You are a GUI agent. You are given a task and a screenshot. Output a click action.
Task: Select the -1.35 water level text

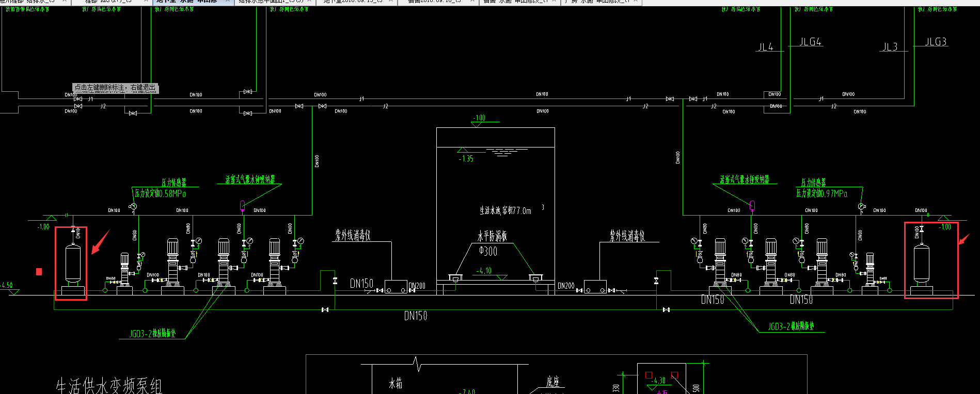466,159
